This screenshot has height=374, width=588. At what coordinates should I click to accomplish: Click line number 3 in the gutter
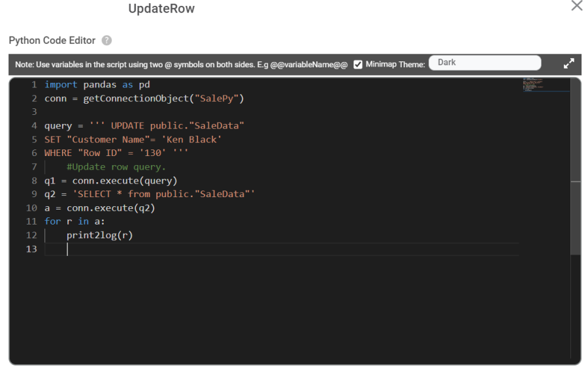pos(34,112)
